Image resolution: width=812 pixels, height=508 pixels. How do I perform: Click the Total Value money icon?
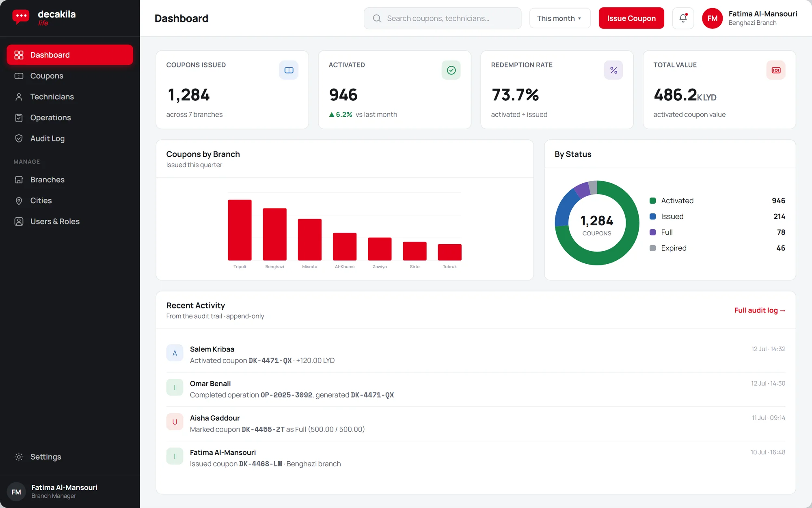click(776, 70)
